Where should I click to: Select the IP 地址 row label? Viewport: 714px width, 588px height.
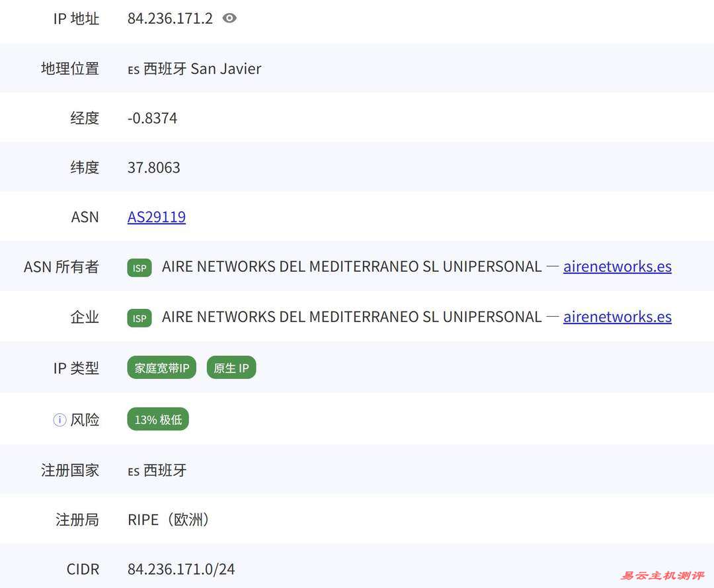tap(77, 18)
